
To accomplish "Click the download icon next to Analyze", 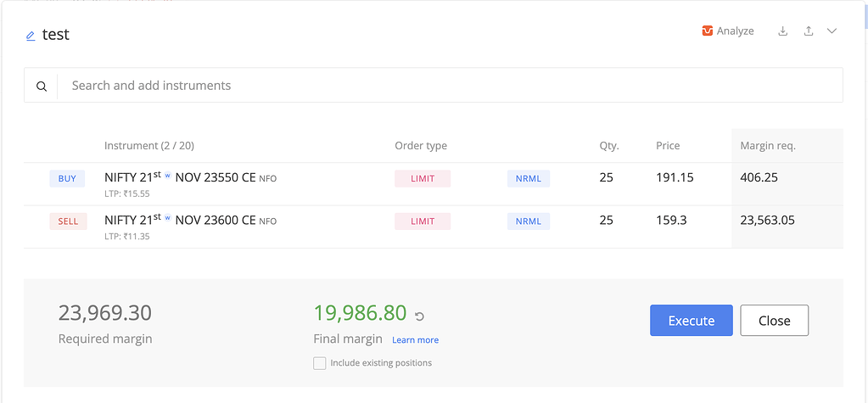I will tap(783, 31).
